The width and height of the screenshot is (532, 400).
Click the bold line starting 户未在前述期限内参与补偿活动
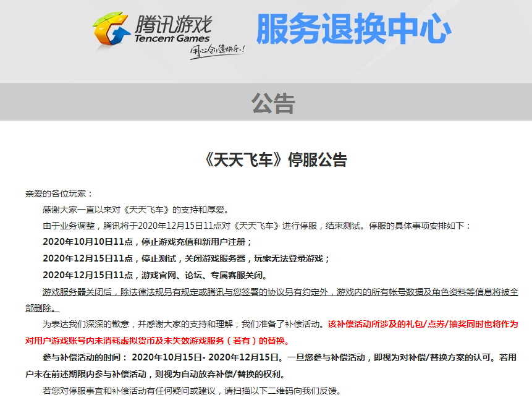(x=155, y=374)
